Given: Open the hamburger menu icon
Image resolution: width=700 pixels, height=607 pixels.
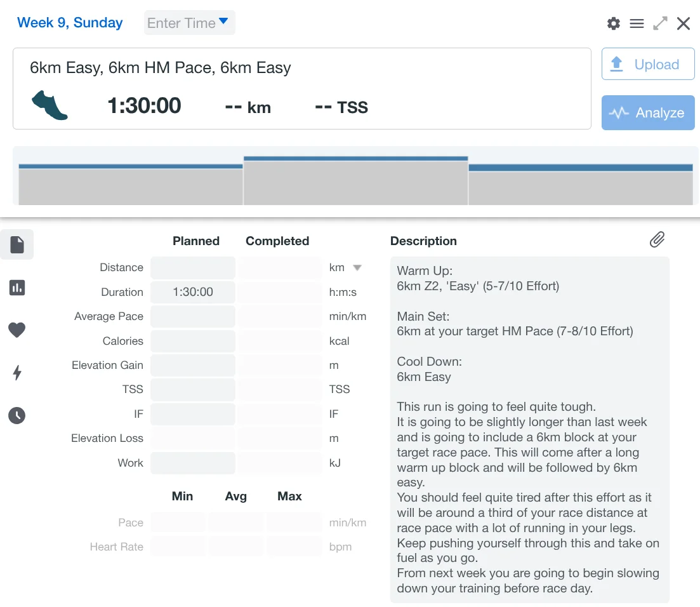Looking at the screenshot, I should (x=637, y=23).
